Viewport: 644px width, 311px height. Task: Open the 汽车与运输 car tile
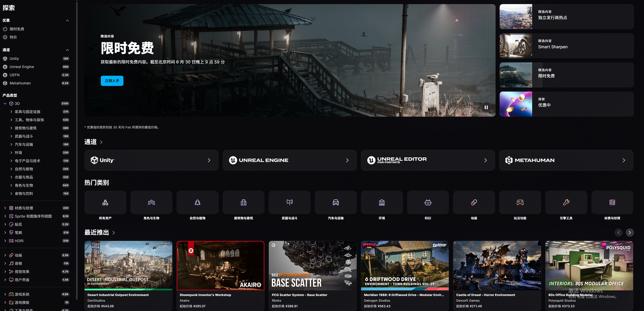coord(336,202)
